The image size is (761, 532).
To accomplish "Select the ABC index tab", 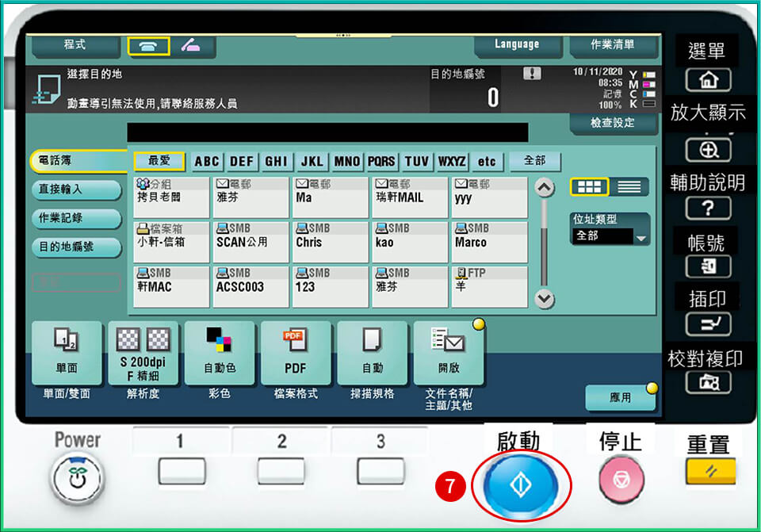I will pyautogui.click(x=207, y=162).
